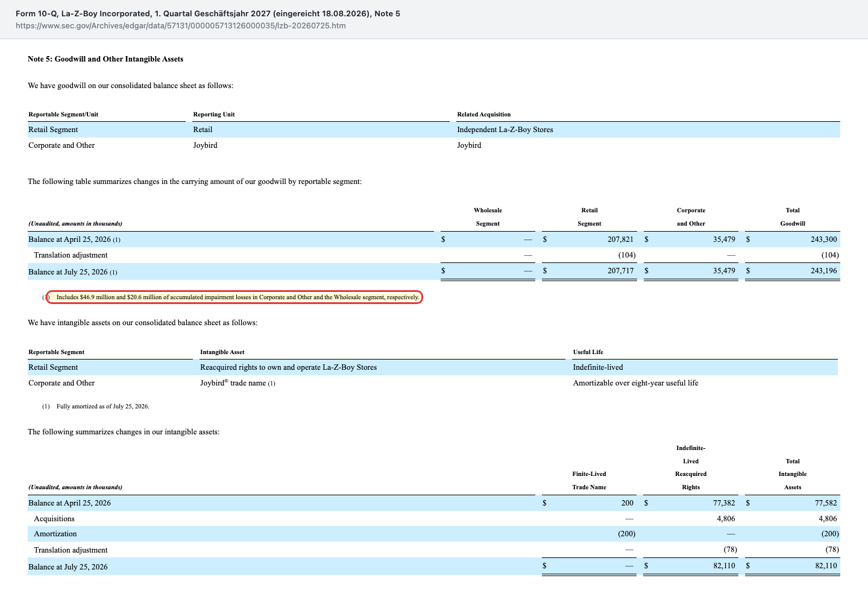The height and width of the screenshot is (593, 868).
Task: Click the retail translation adjustment (104) value
Action: click(627, 255)
